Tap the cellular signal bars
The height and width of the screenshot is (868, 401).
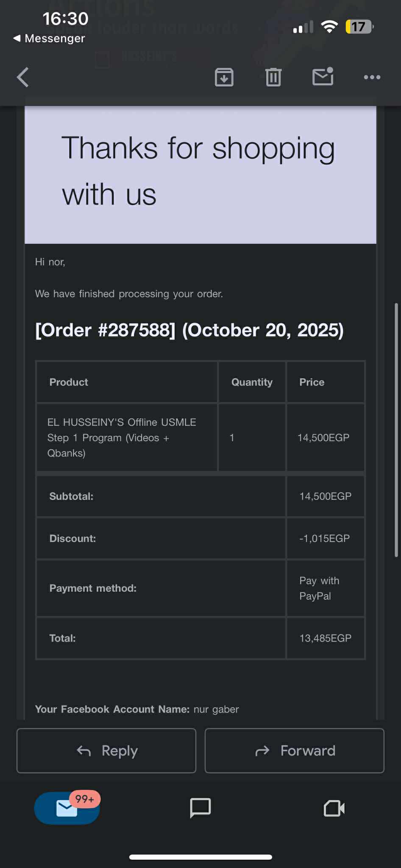(x=303, y=27)
